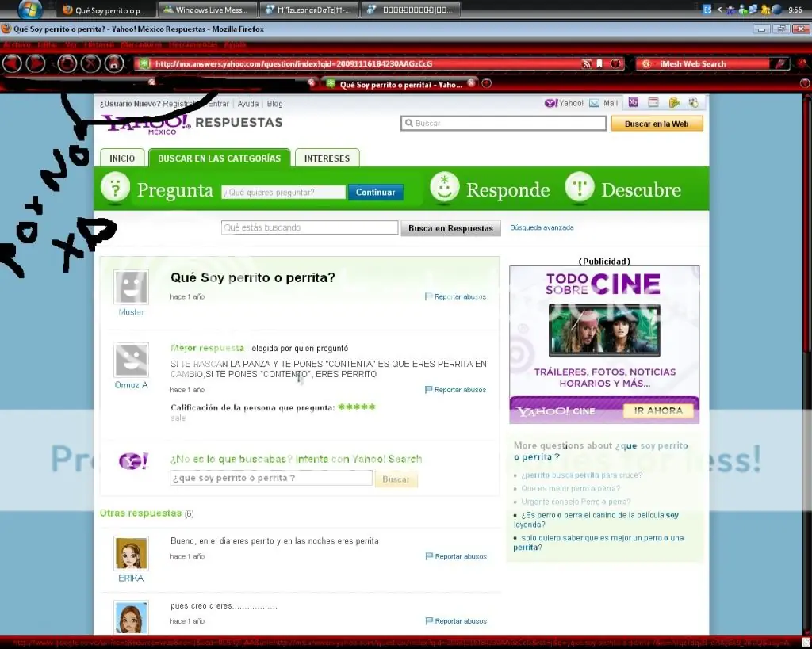Screen dimensions: 812x649
Task: Switch to the INICIO tab
Action: (x=121, y=158)
